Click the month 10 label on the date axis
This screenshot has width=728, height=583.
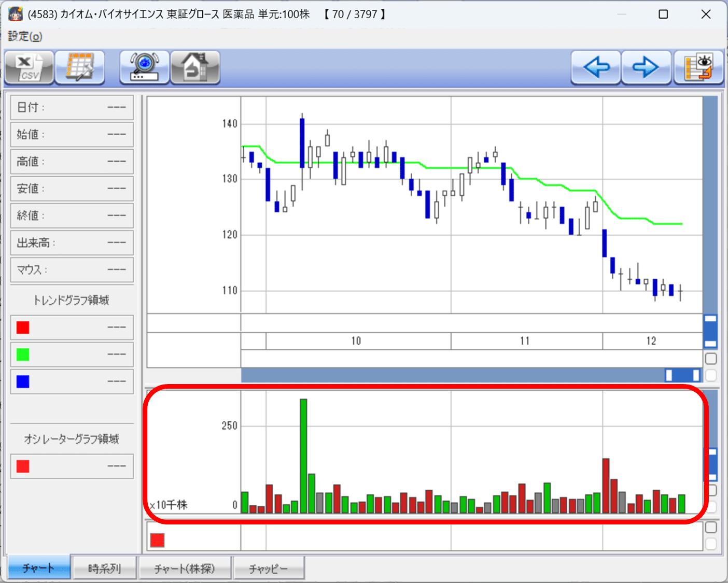[356, 341]
